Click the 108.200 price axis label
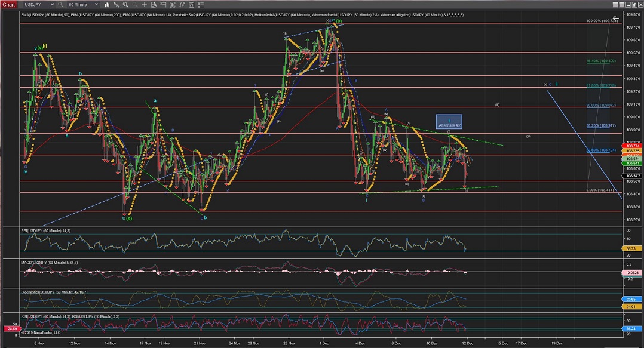This screenshot has width=644, height=348. [633, 220]
